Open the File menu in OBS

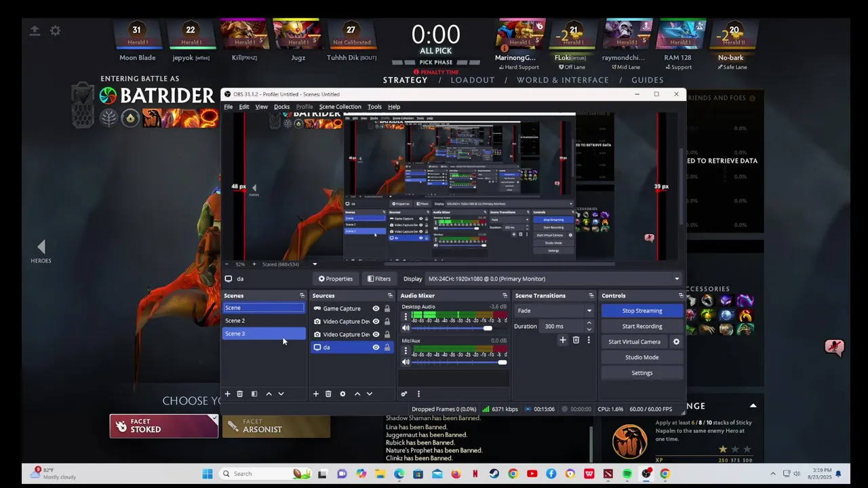click(229, 106)
